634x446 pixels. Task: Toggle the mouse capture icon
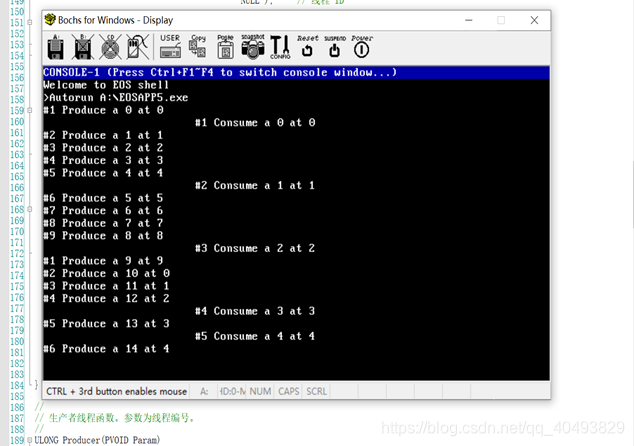click(x=137, y=47)
